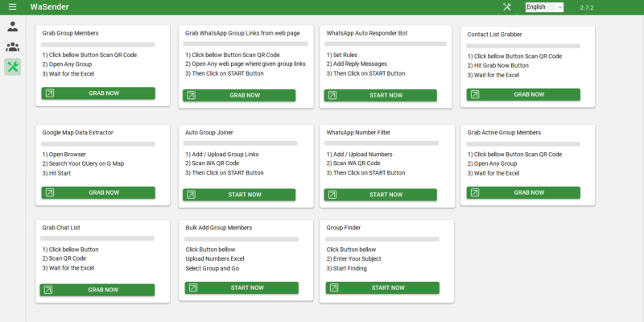Click START NOW under WhatsApp Auto Responder Bot

click(x=380, y=95)
